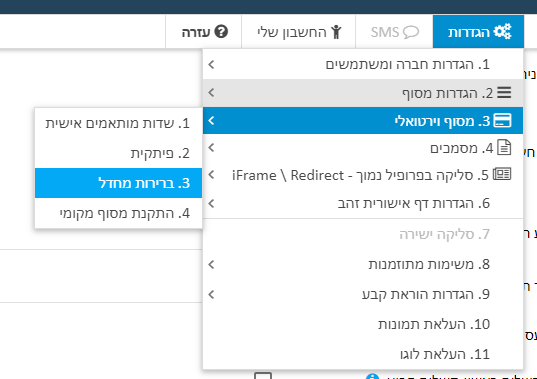The height and width of the screenshot is (379, 537).
Task: Choose שדות מותאמים אישית submenu item
Action: tap(118, 123)
